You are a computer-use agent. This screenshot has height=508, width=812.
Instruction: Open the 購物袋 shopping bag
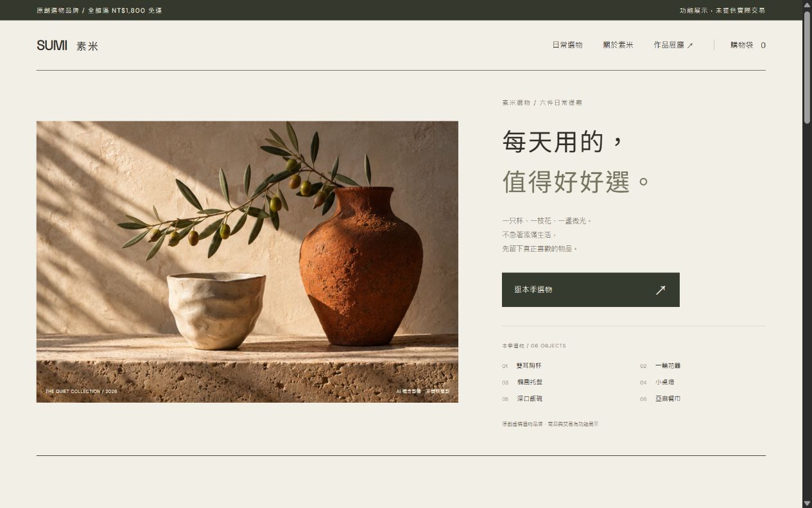[748, 45]
